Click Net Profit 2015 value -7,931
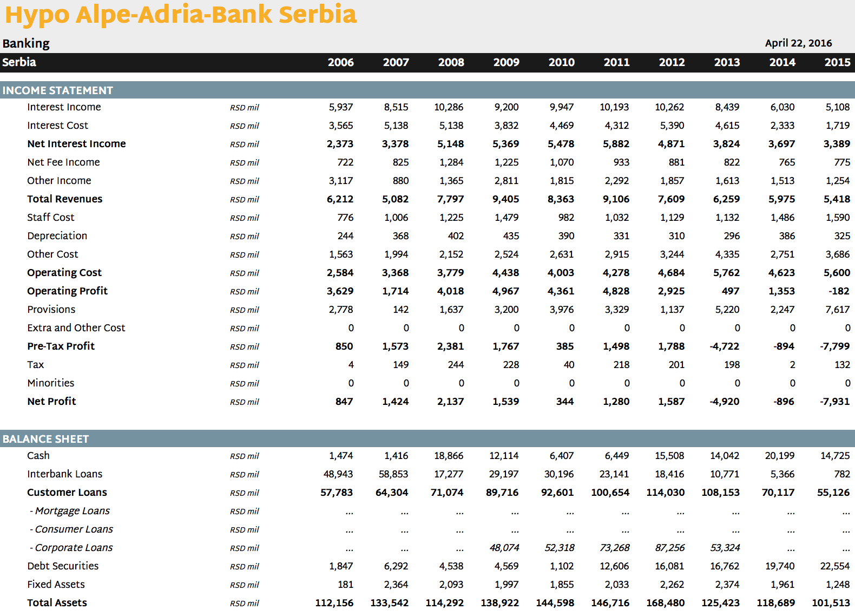This screenshot has width=855, height=616. coord(835,402)
